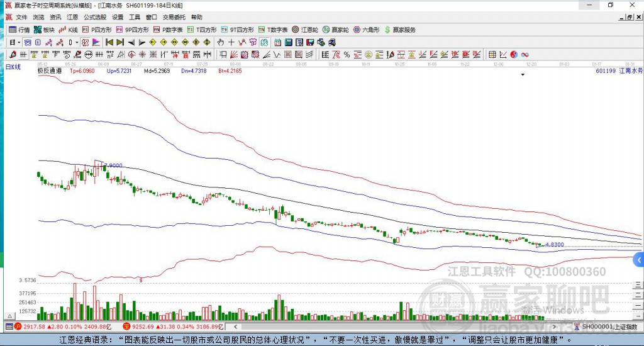Click SH000001 上证指数 in the status bar

click(x=609, y=327)
